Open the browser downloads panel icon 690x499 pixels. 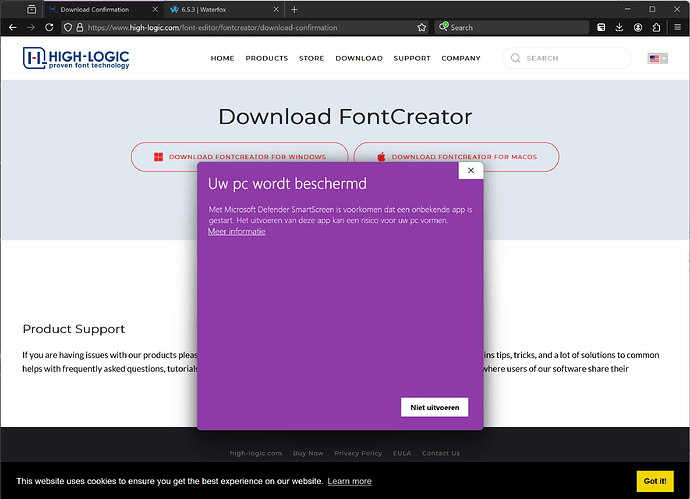coord(620,28)
